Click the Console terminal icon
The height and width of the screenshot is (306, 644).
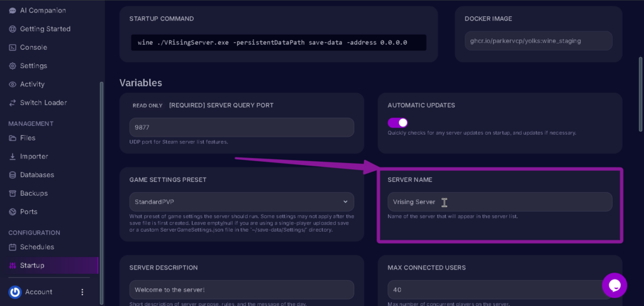coord(13,47)
